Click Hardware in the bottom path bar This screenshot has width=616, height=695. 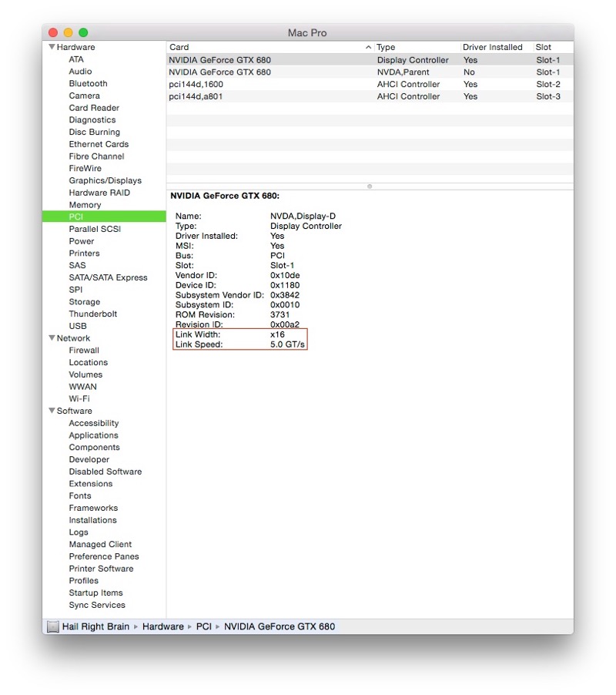163,626
